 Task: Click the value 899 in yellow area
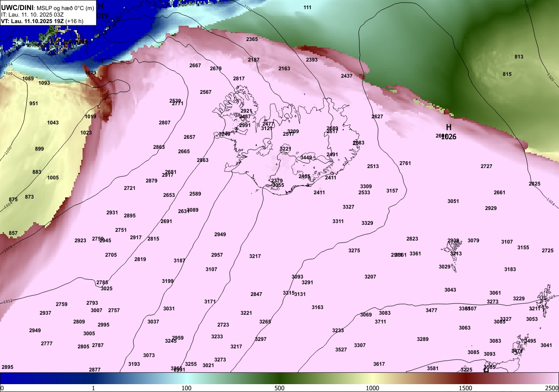click(x=39, y=149)
